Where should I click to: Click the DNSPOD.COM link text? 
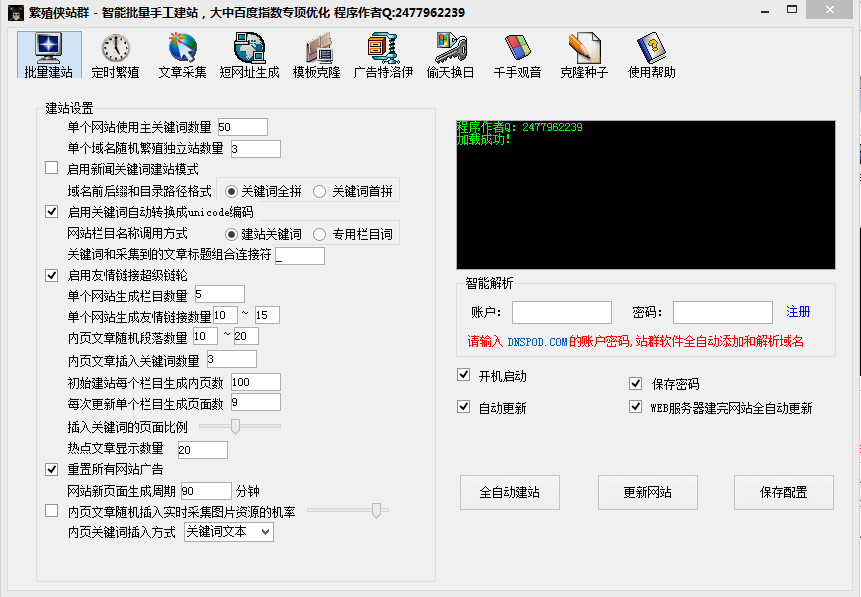point(537,342)
